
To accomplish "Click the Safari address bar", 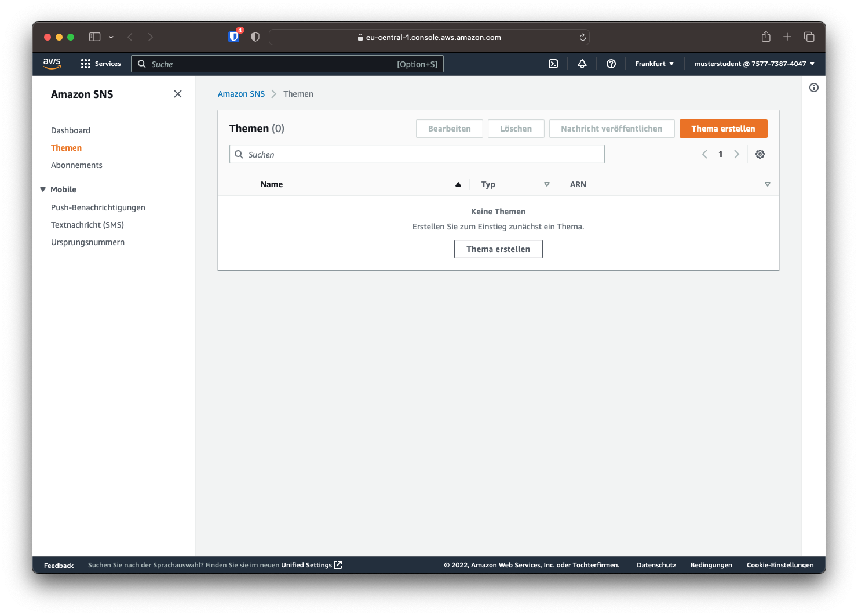I will (429, 37).
